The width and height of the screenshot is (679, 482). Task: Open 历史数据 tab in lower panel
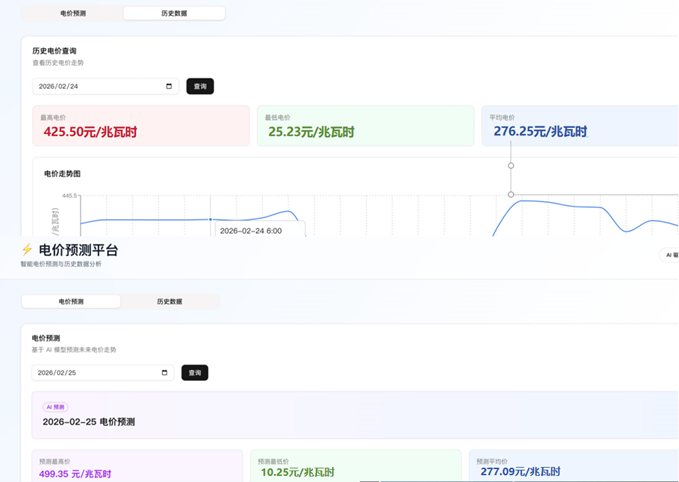170,301
